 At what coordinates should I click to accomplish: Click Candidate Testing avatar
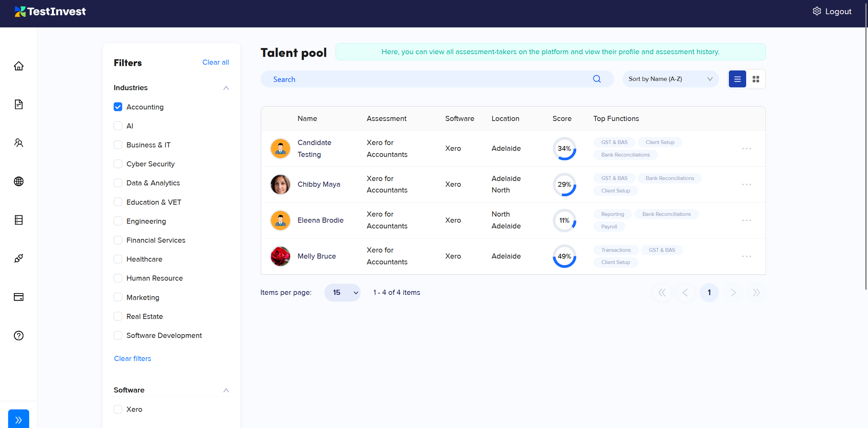coord(280,148)
